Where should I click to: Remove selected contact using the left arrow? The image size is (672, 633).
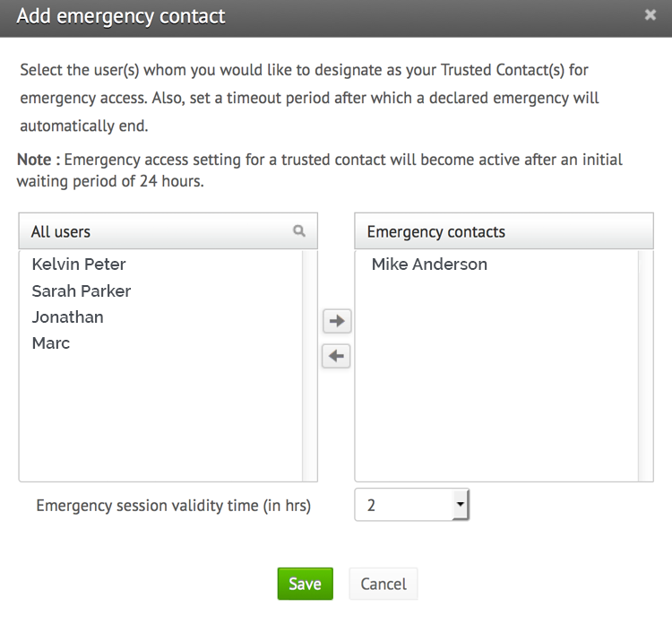(x=336, y=356)
